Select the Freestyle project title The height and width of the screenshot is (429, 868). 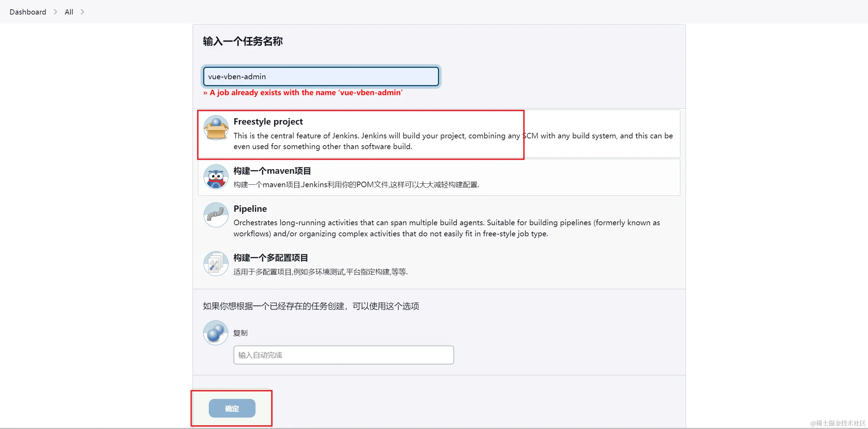(268, 121)
